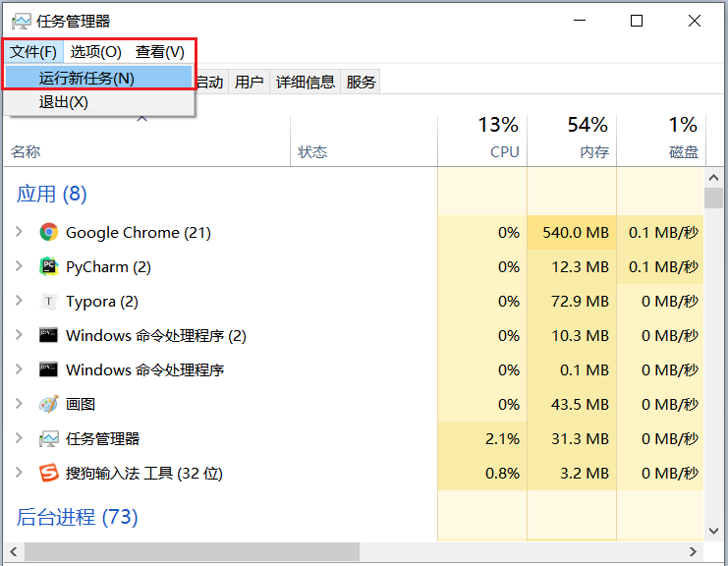
Task: Select the Google Chrome (21) row name
Action: click(x=139, y=232)
